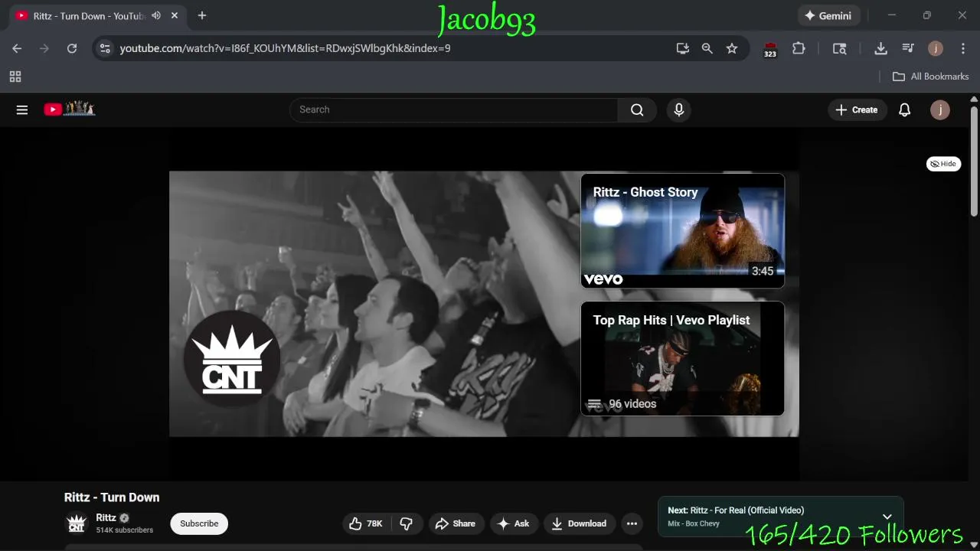Select video title Rittz - Turn Down
The width and height of the screenshot is (980, 551).
(x=112, y=497)
